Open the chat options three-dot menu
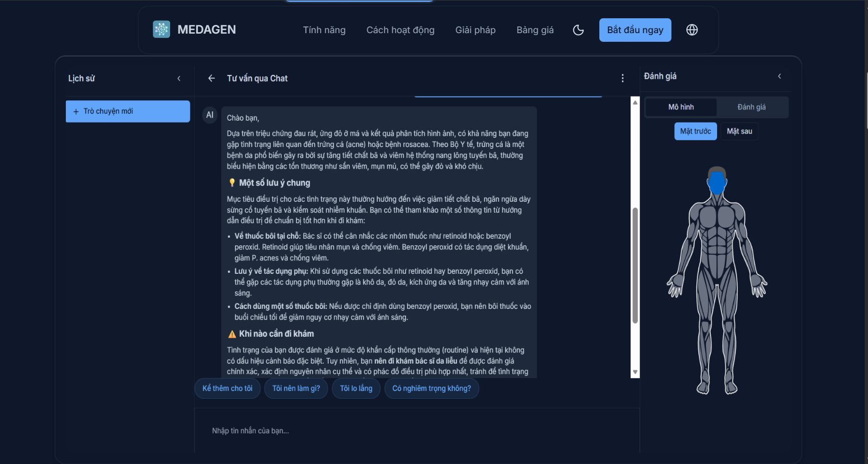Viewport: 868px width, 464px height. pyautogui.click(x=623, y=78)
